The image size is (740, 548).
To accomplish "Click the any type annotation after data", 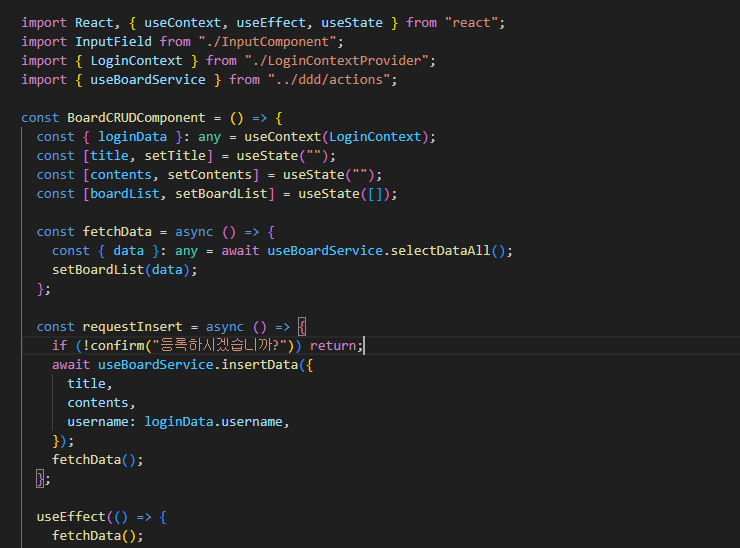I will tap(186, 251).
